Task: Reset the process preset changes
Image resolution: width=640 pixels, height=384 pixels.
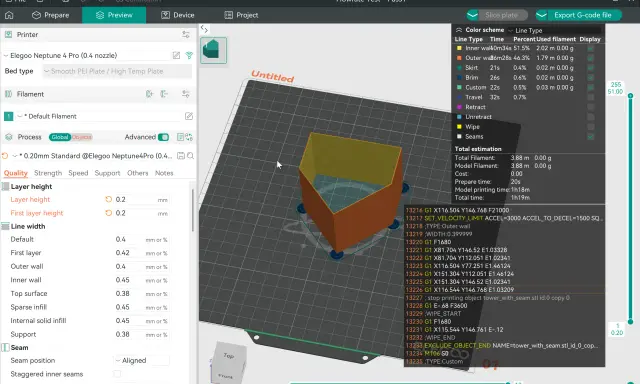Action: tap(5, 156)
